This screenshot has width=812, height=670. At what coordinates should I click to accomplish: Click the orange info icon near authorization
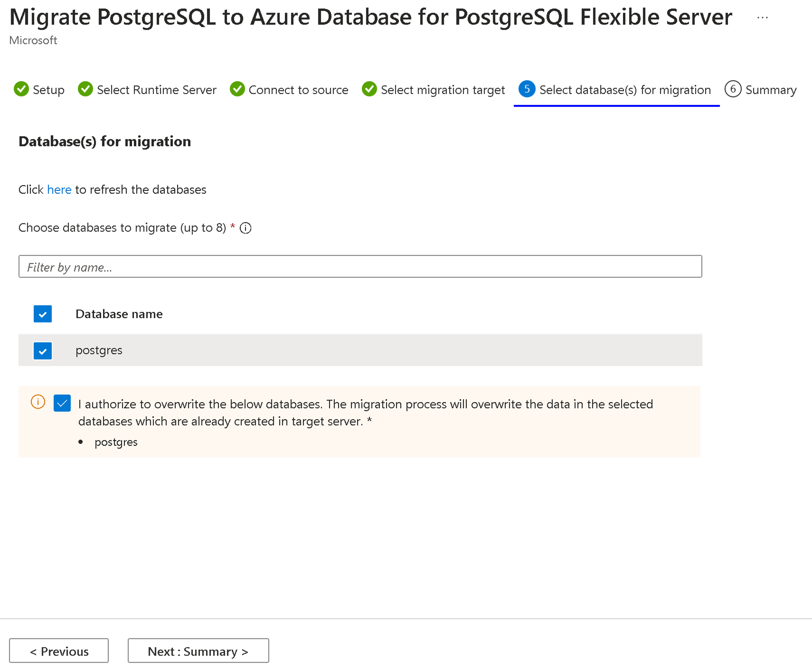(39, 403)
